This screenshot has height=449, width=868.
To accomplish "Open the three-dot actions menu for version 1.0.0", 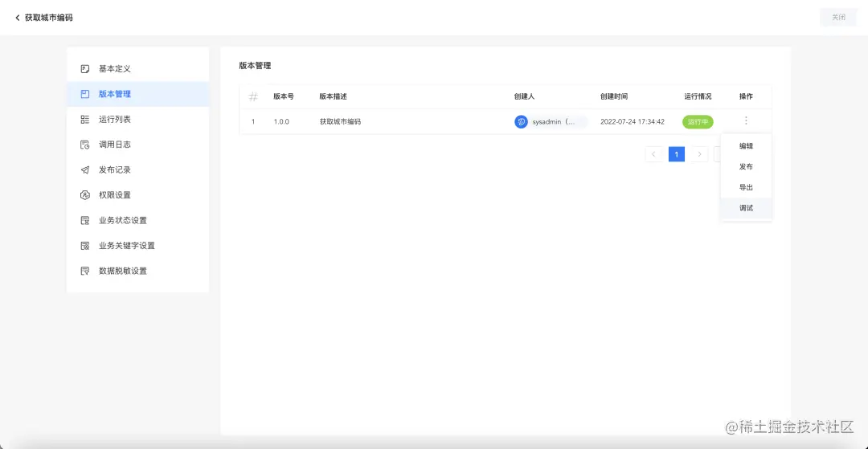I will click(x=746, y=120).
